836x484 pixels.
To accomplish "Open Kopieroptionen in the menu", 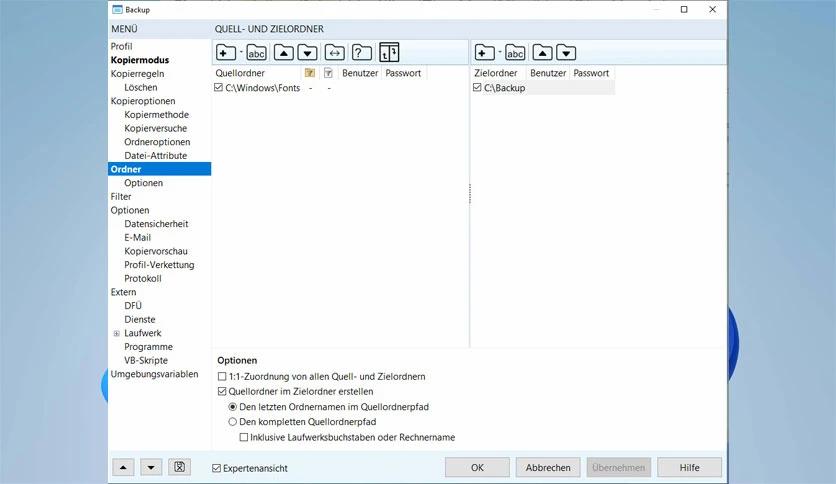I will point(143,101).
